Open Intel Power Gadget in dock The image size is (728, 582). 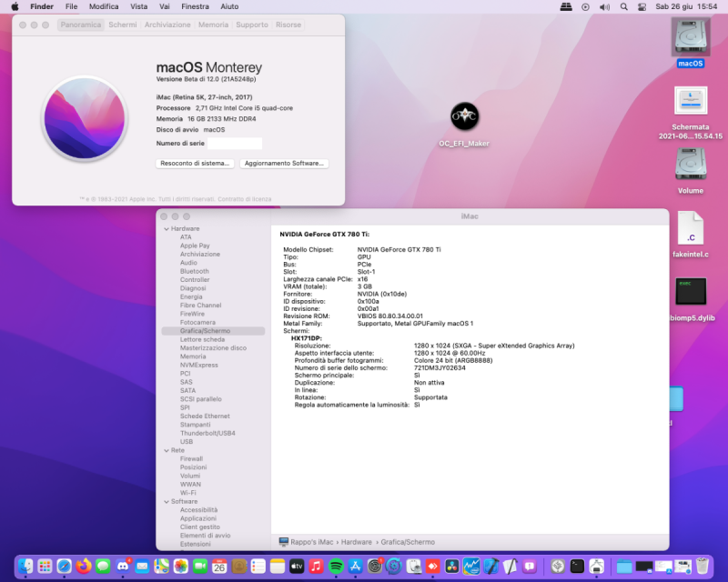471,567
